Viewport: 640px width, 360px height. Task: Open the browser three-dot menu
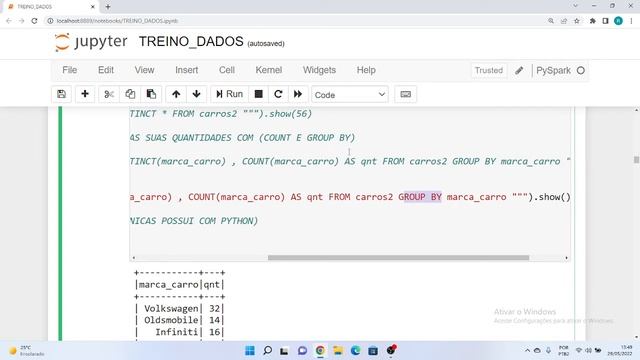click(x=631, y=21)
